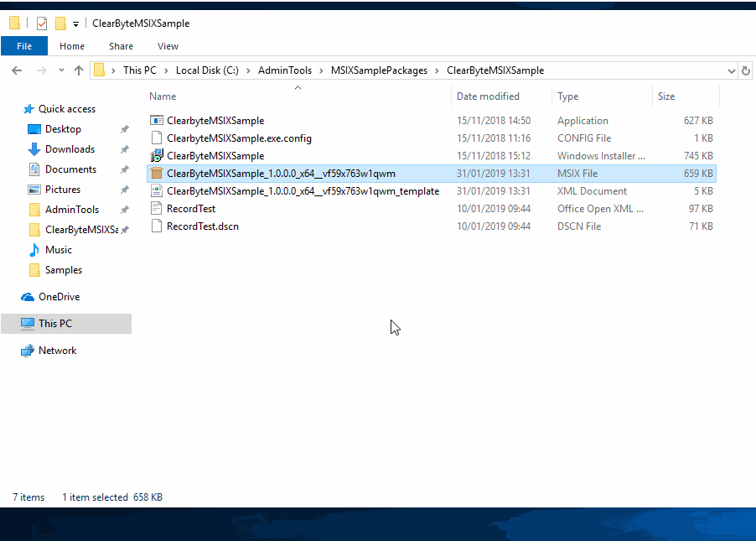
Task: Click the 10/01/2019 09:44 date for RecordTest.dscn
Action: coord(494,226)
